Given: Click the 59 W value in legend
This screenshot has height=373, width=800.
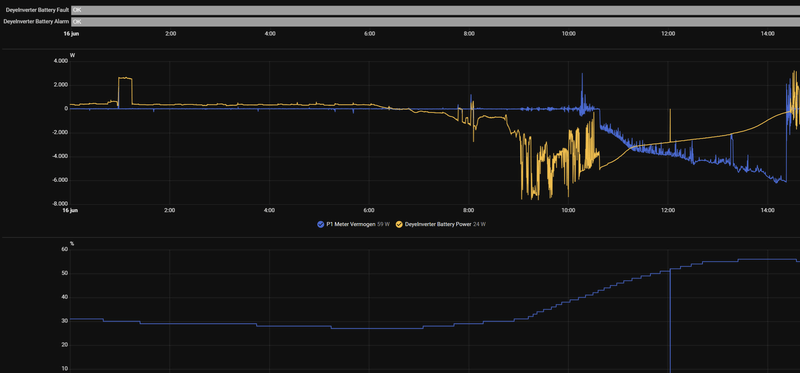Looking at the screenshot, I should point(383,225).
